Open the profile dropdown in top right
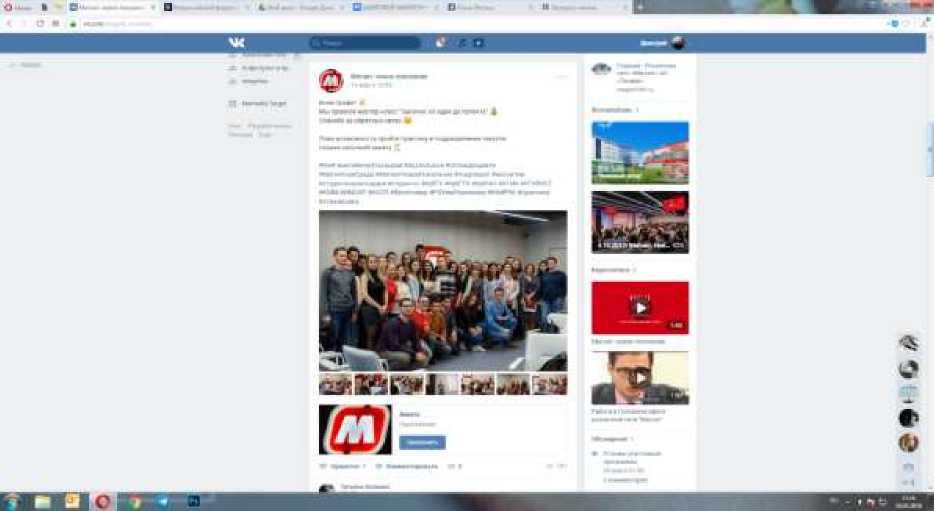The image size is (934, 511). [663, 43]
